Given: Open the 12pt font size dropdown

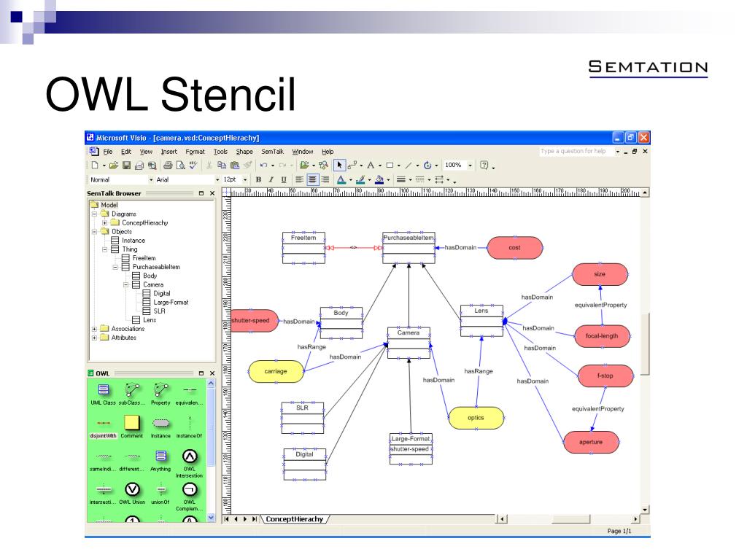Looking at the screenshot, I should click(x=245, y=180).
